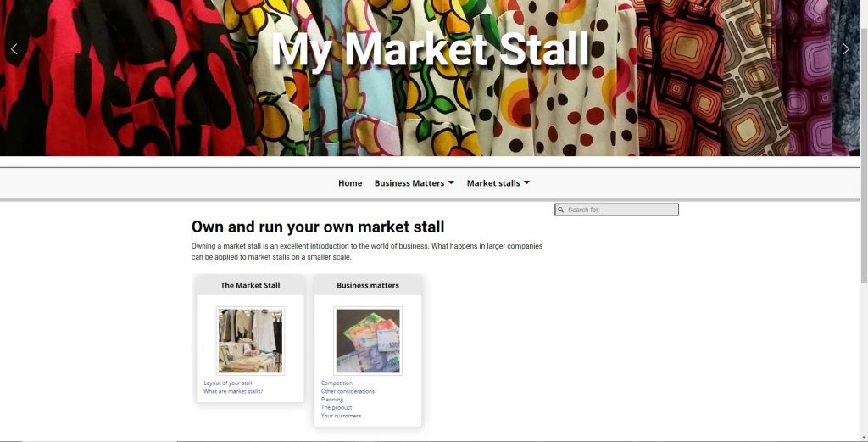Image resolution: width=868 pixels, height=442 pixels.
Task: Click the page vertical scrollbar
Action: pyautogui.click(x=864, y=155)
